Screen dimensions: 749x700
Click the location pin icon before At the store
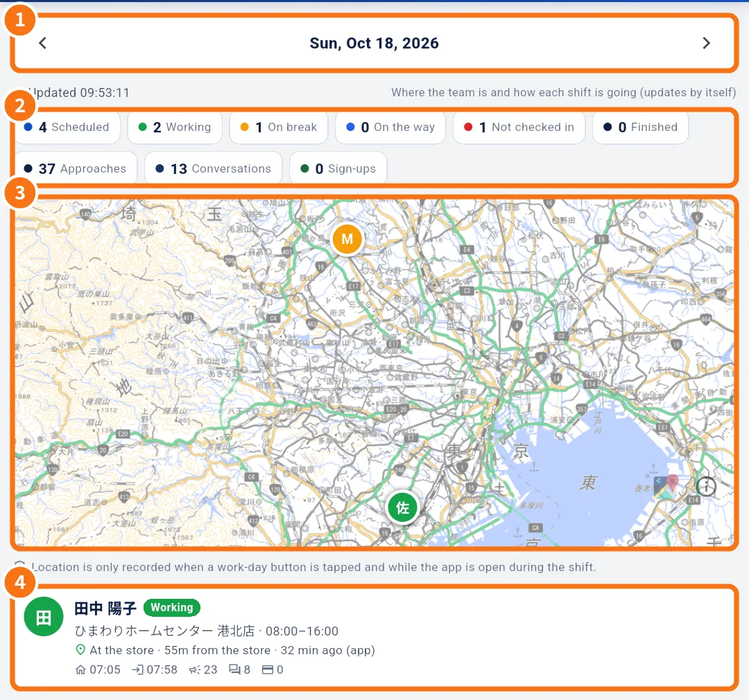(x=80, y=650)
